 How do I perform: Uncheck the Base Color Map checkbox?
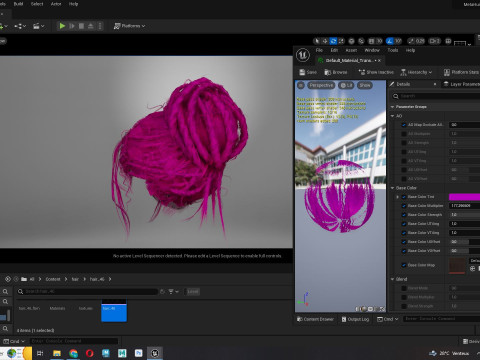[x=404, y=265]
